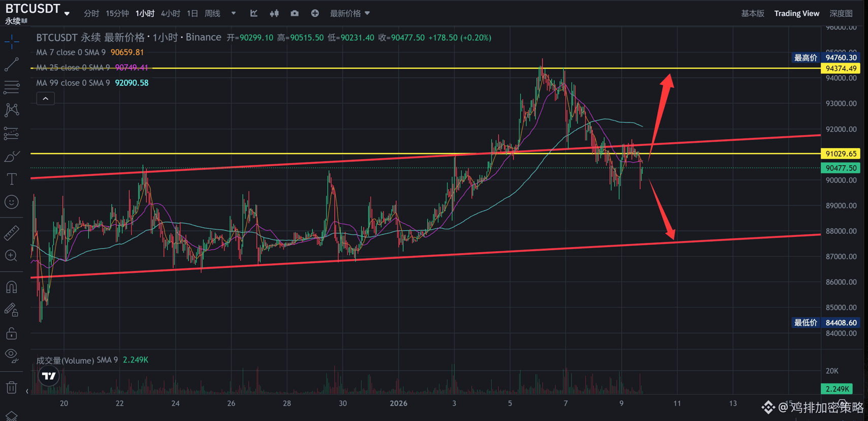Open the Fibonacci and horizontal lines tool
The height and width of the screenshot is (421, 868).
pos(12,87)
